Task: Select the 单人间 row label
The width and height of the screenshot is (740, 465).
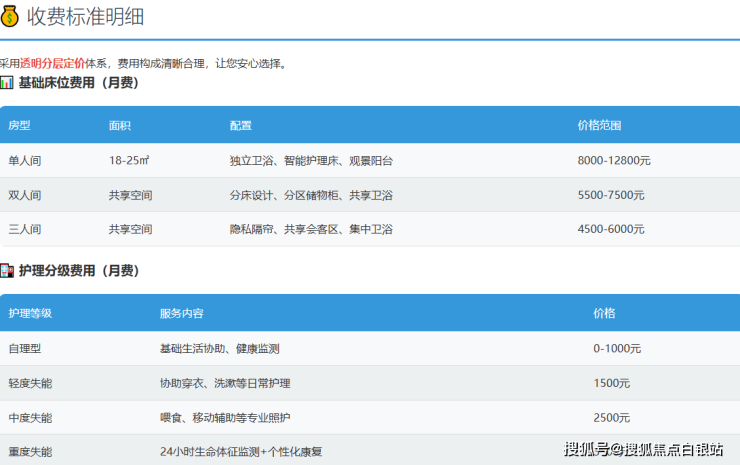Action: (x=25, y=160)
